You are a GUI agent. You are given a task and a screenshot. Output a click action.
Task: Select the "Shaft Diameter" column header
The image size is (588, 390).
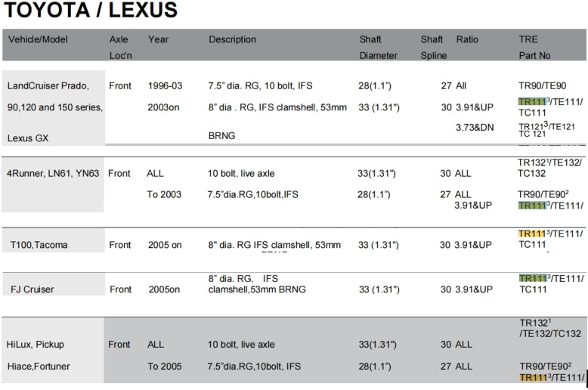(x=377, y=47)
